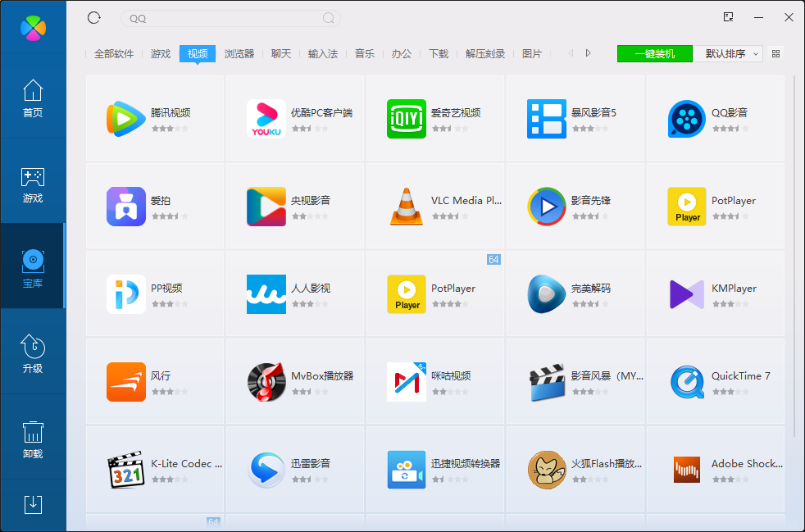Image resolution: width=805 pixels, height=532 pixels.
Task: Open 迅雷影音 app icon
Action: click(x=266, y=470)
